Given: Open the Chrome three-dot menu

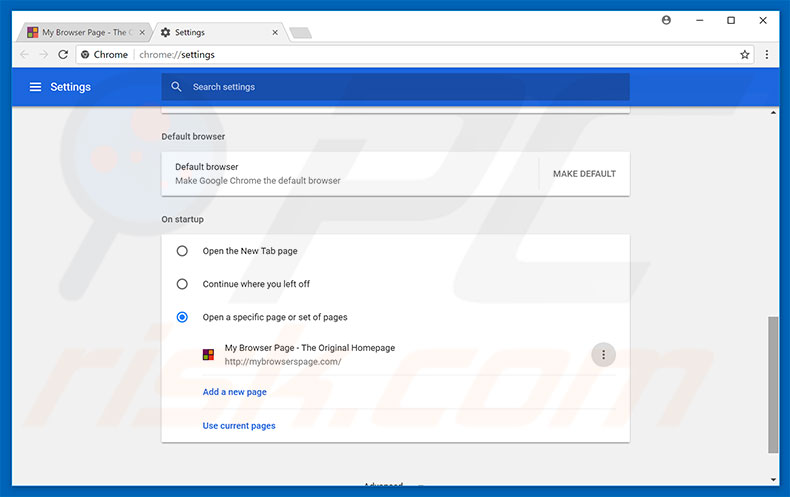Looking at the screenshot, I should [x=767, y=54].
